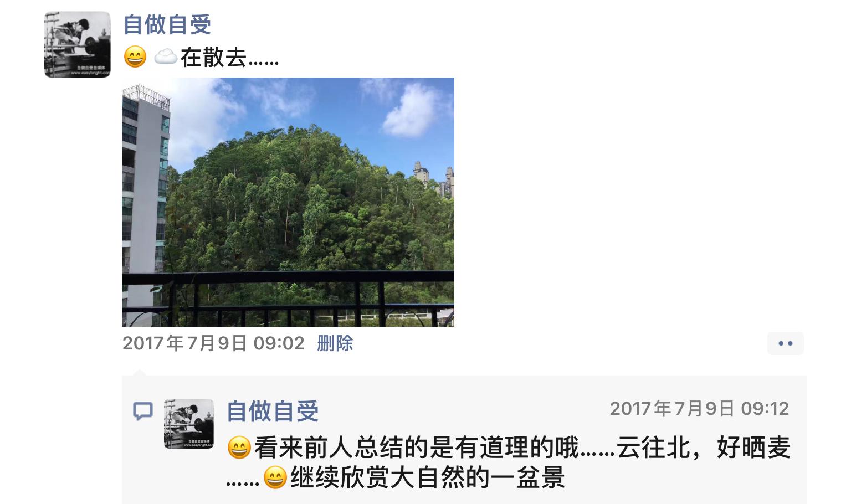Click the comment timestamp 2017年7月9日 09:12

pos(699,409)
